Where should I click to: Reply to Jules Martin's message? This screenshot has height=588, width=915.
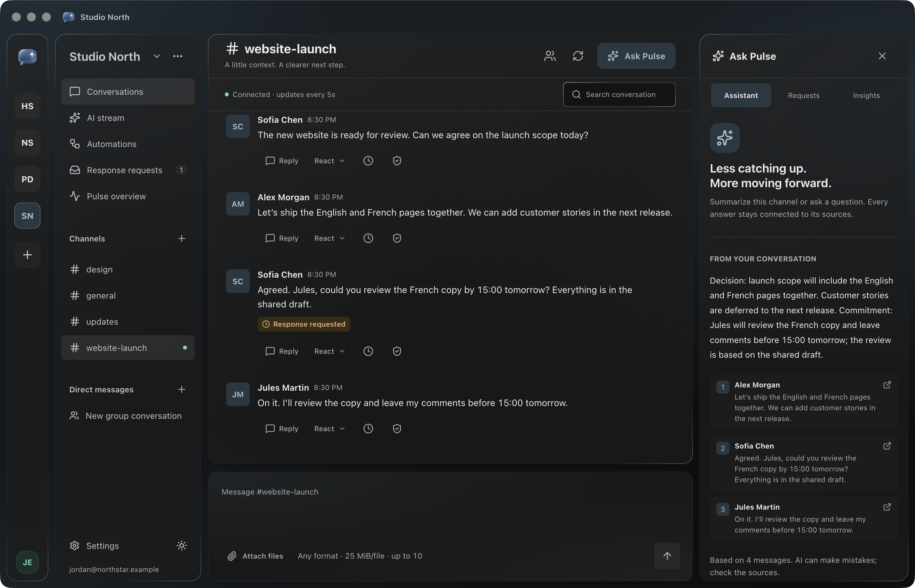tap(282, 429)
